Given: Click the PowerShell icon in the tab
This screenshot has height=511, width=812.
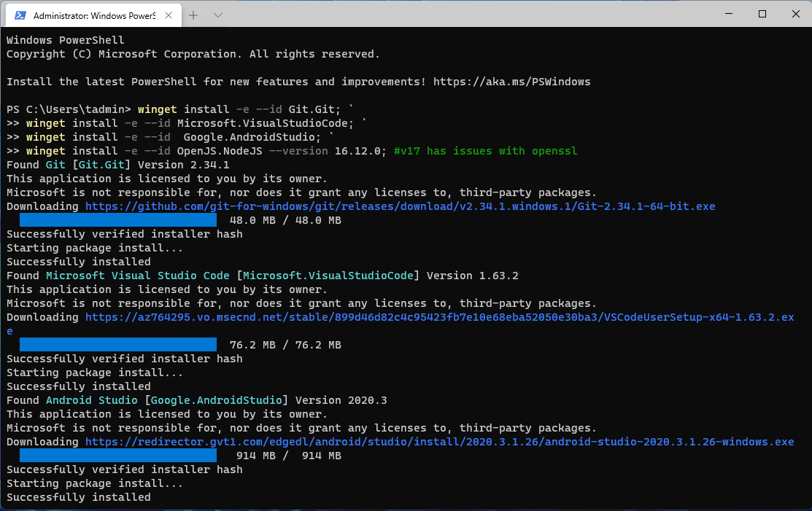Looking at the screenshot, I should point(21,15).
